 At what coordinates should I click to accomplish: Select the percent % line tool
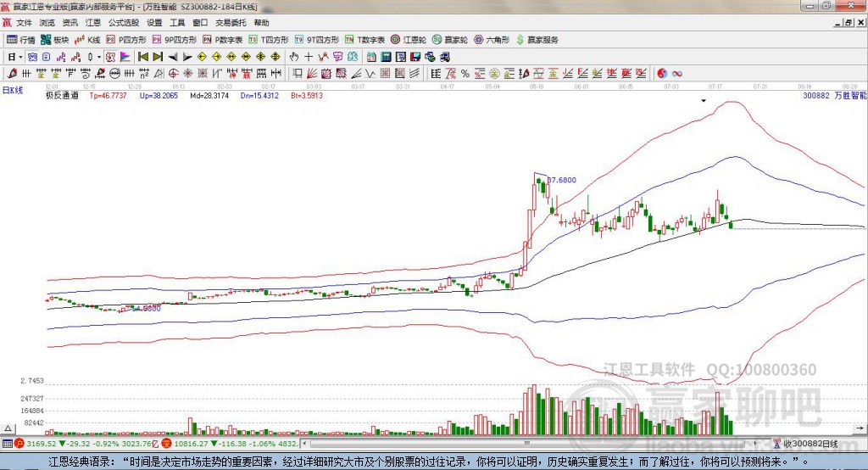(x=465, y=73)
